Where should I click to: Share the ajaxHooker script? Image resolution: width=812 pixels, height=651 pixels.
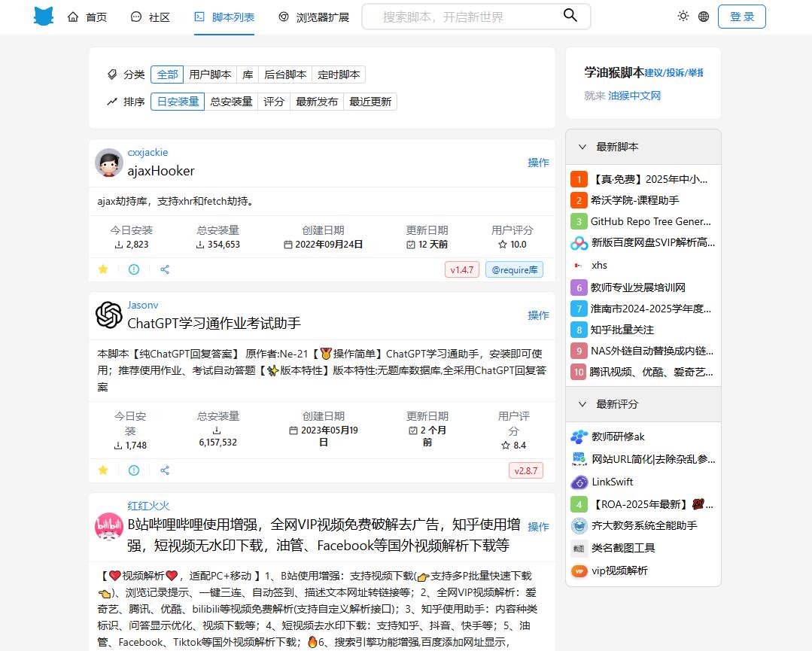pyautogui.click(x=165, y=269)
